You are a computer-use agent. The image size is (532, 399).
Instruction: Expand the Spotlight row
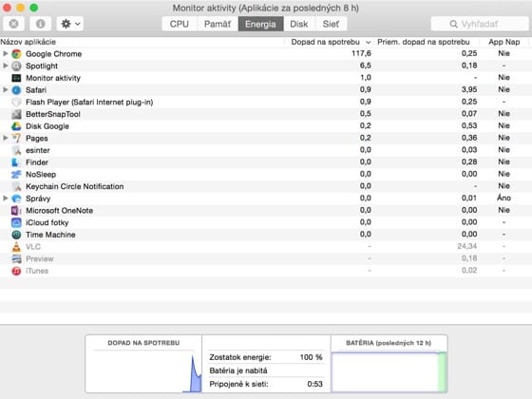[5, 66]
